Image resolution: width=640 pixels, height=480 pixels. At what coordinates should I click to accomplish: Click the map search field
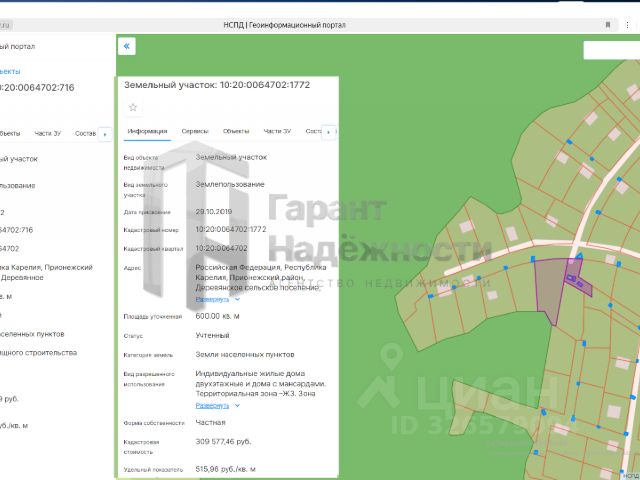click(x=610, y=50)
